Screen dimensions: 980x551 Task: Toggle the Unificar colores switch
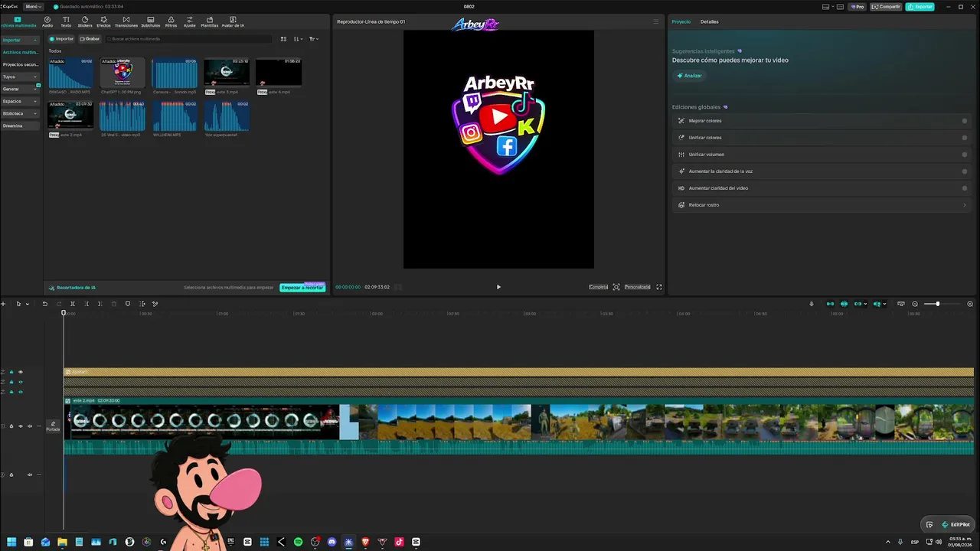[x=964, y=138]
